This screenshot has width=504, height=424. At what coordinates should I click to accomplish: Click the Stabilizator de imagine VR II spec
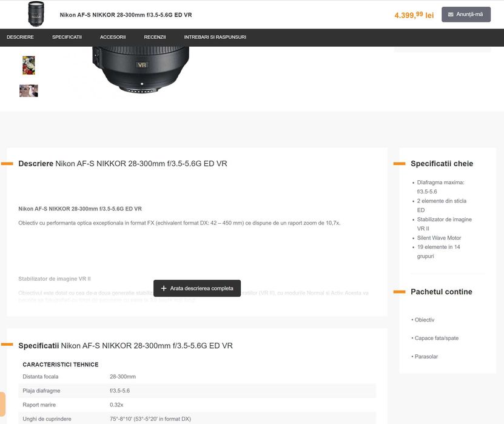(444, 224)
